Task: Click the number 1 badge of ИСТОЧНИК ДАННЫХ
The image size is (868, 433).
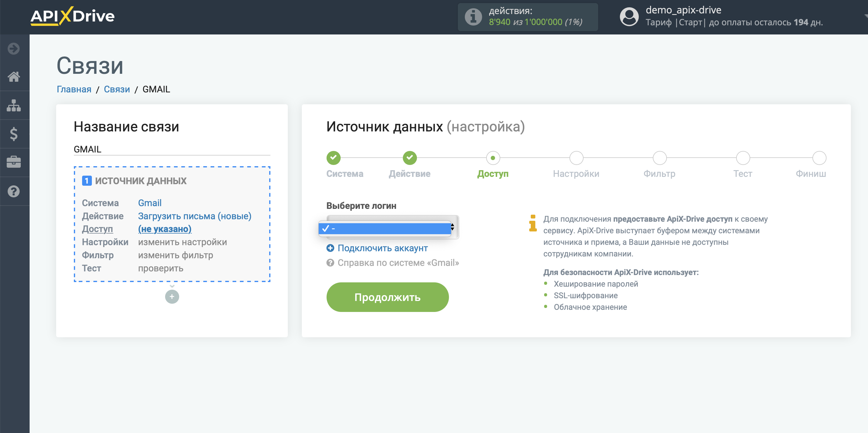Action: (x=87, y=181)
